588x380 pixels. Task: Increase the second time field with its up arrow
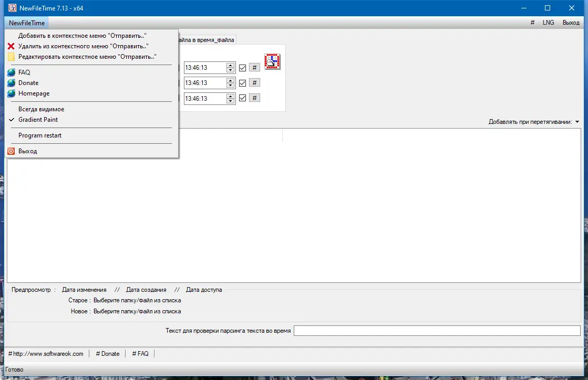point(230,80)
